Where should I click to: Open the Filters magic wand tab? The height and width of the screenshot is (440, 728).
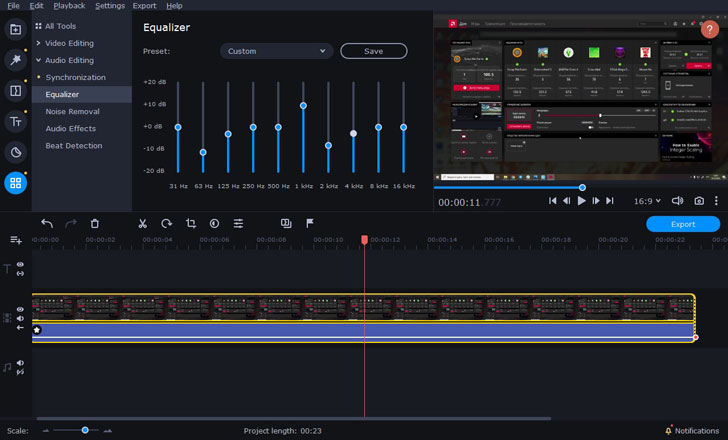coord(16,60)
